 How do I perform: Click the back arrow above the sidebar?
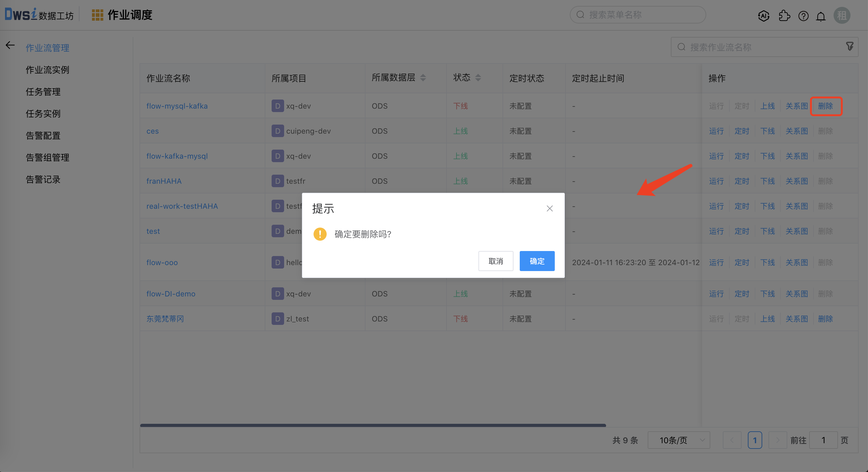pyautogui.click(x=10, y=45)
